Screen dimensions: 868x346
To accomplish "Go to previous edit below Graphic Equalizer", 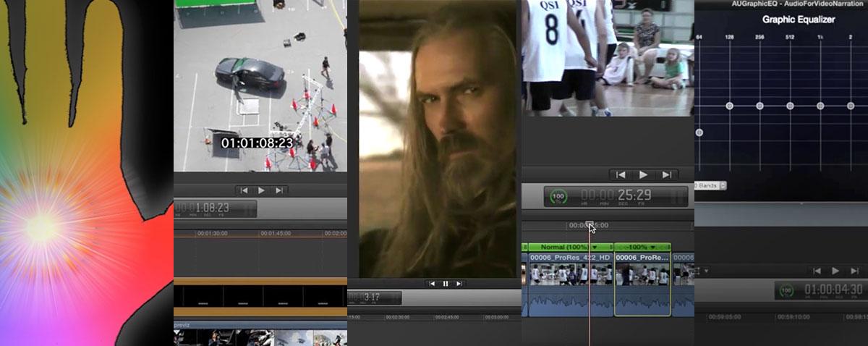I will tap(817, 271).
